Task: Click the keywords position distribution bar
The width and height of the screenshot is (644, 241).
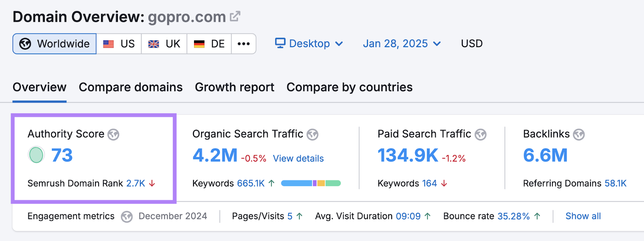Action: pos(311,183)
